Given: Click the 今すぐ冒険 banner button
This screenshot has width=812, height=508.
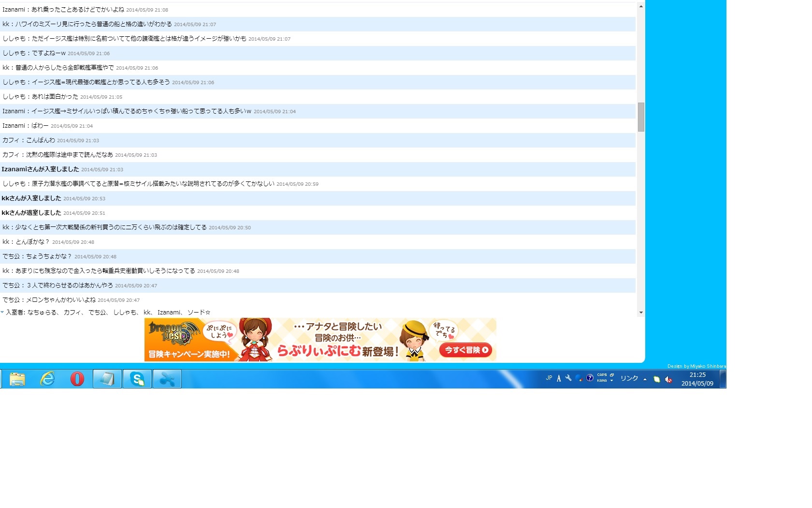Looking at the screenshot, I should tap(465, 350).
